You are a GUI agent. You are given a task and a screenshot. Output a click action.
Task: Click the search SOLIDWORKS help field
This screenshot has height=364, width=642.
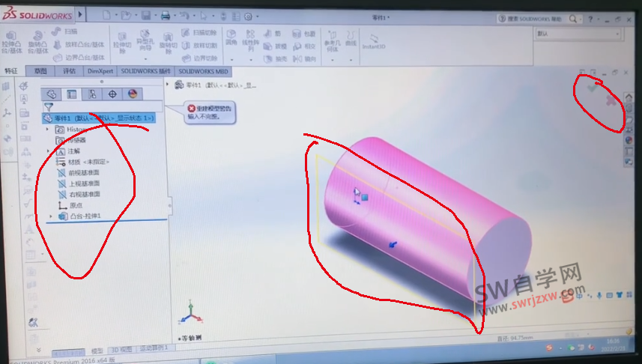(535, 19)
